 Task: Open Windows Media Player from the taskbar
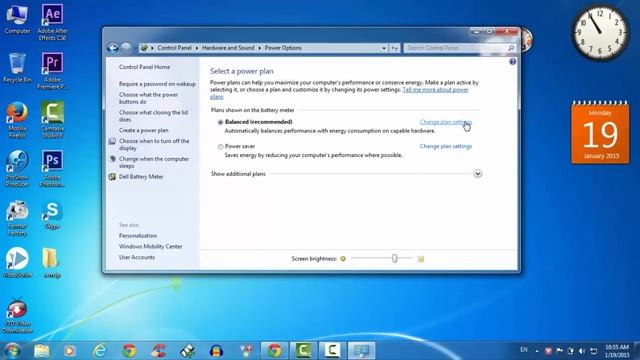tap(70, 351)
